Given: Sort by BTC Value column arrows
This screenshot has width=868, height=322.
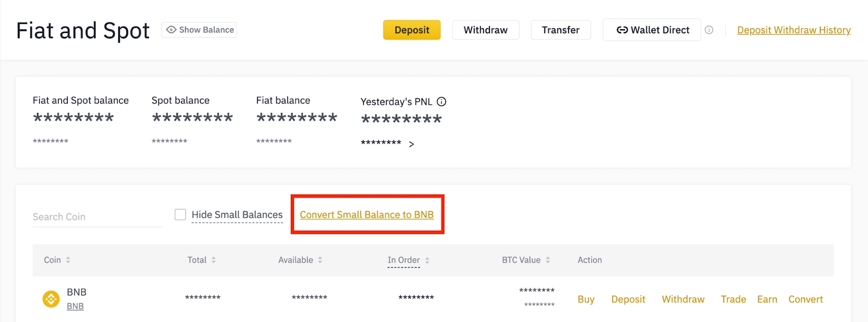Looking at the screenshot, I should (548, 260).
